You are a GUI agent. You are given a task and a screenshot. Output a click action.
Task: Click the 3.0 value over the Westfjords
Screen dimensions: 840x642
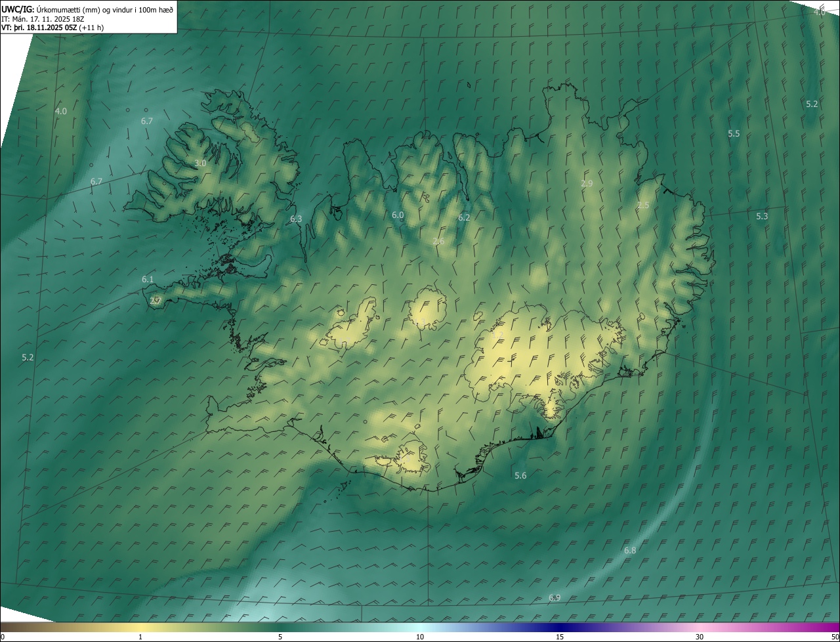(x=200, y=163)
